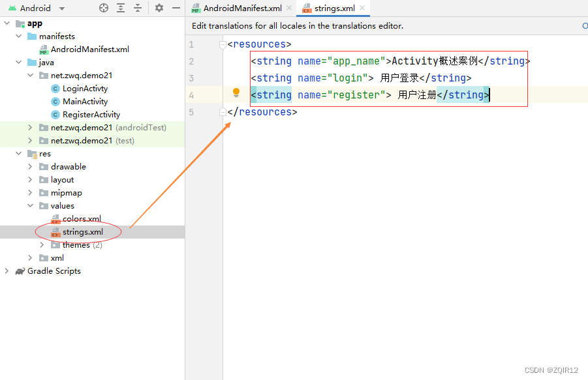The height and width of the screenshot is (380, 588).
Task: Click the layout folder icon
Action: click(x=44, y=180)
